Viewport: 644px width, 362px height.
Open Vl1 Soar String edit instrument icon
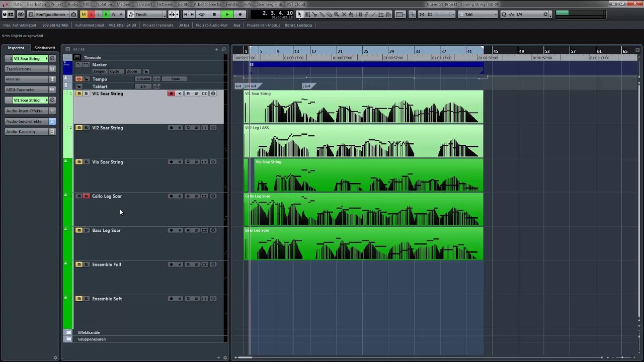click(x=213, y=94)
